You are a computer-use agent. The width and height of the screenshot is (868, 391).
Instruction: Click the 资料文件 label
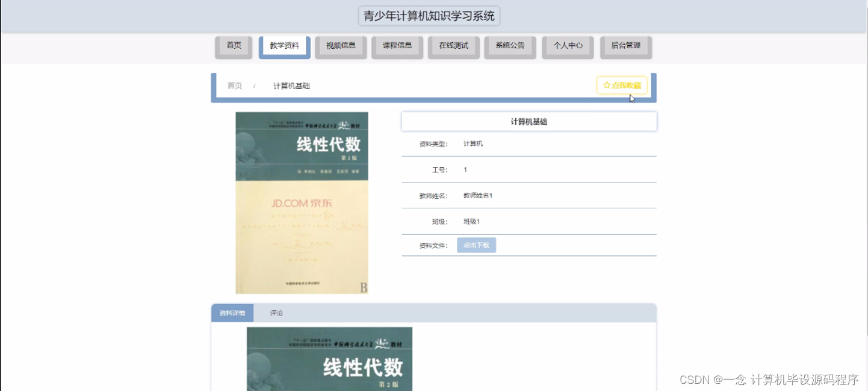tap(433, 246)
